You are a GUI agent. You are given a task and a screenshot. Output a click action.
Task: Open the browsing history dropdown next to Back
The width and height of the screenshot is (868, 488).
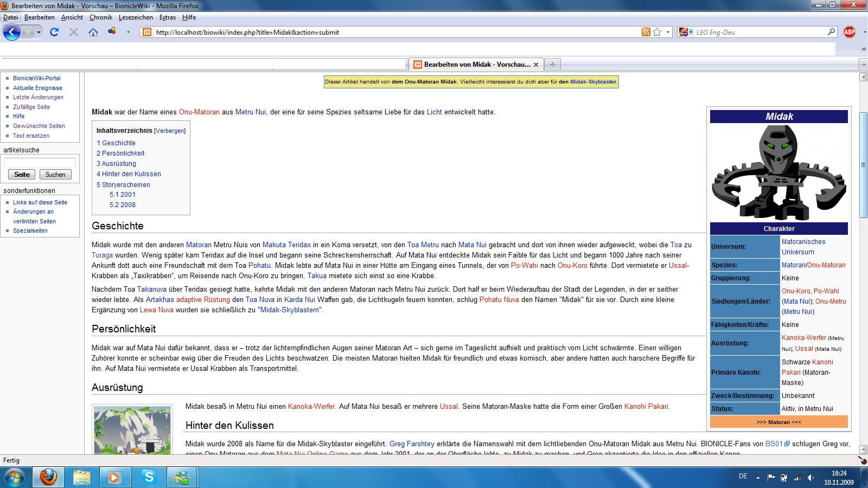coord(38,32)
